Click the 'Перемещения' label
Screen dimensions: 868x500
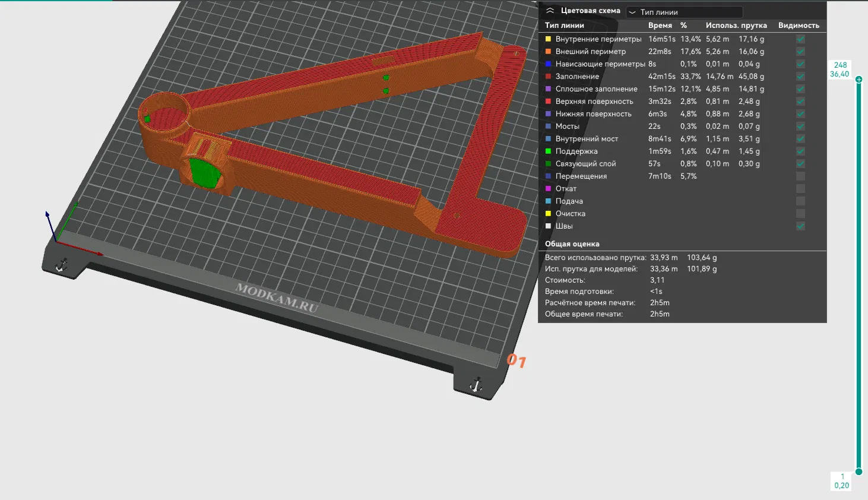(581, 176)
